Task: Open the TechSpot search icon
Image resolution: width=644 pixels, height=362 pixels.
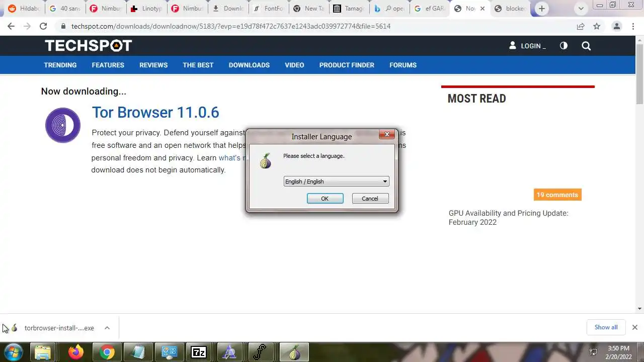Action: point(586,46)
